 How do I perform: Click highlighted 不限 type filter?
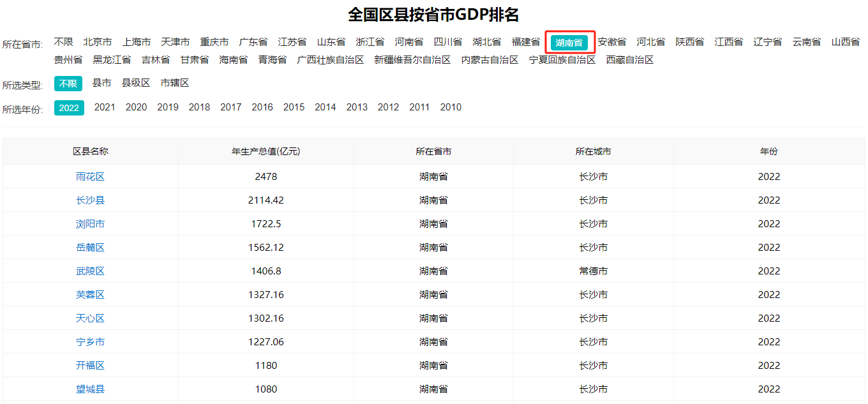68,84
